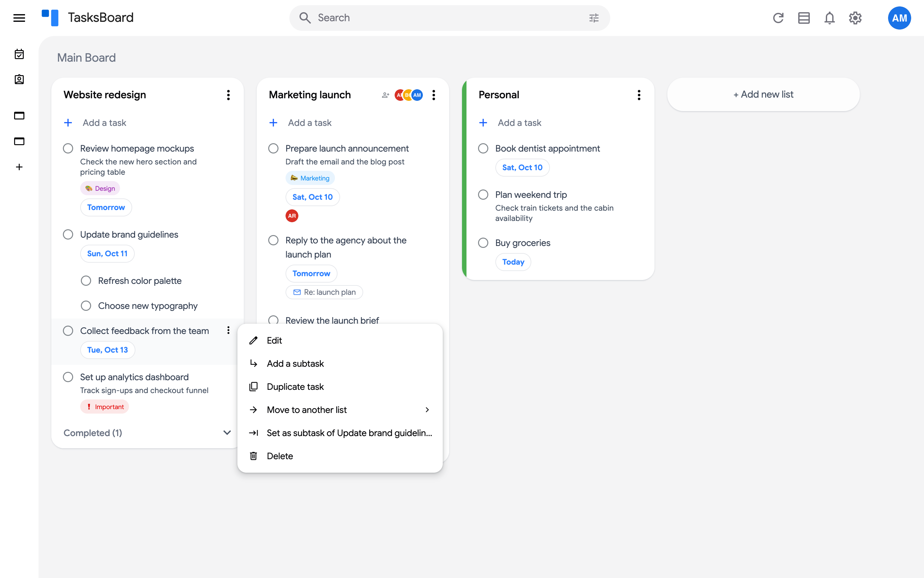Viewport: 924px width, 578px height.
Task: Click the Design label chip
Action: (100, 188)
